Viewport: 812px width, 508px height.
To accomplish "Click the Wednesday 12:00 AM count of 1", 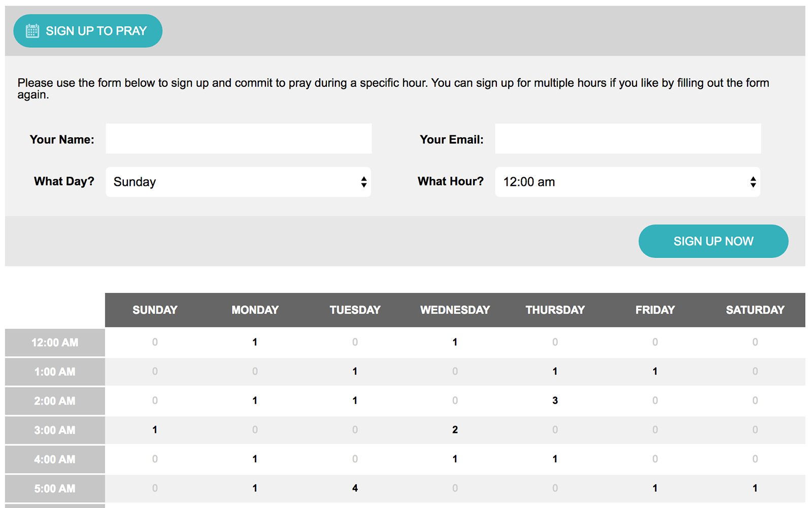I will 455,342.
